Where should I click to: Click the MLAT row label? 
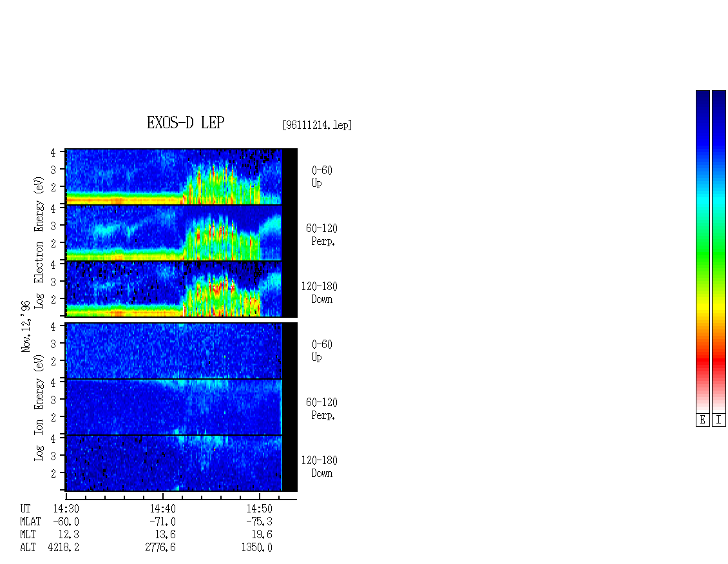31,521
